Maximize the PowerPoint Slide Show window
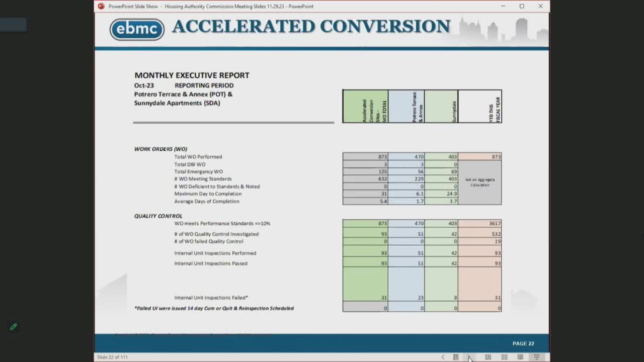 (x=522, y=6)
